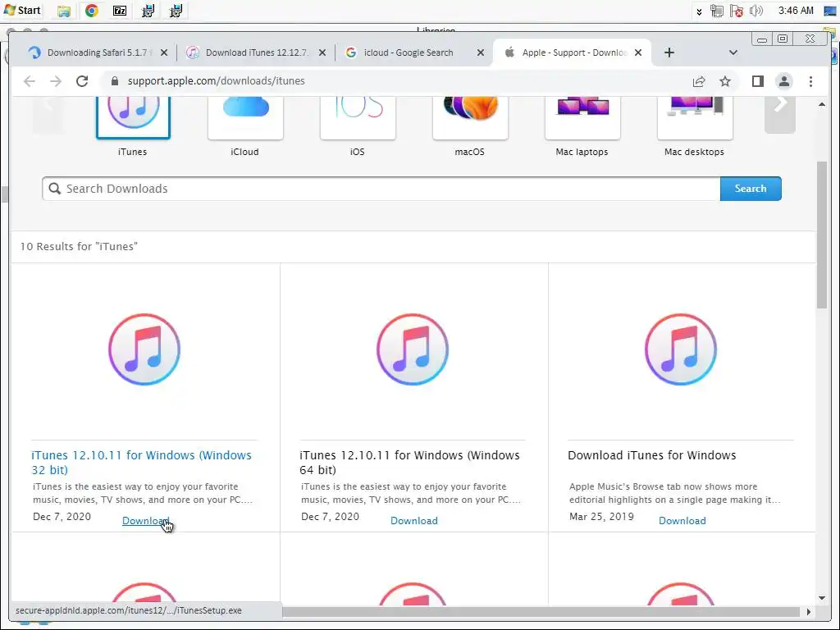Open the volume speaker tray icon
840x630 pixels.
756,11
